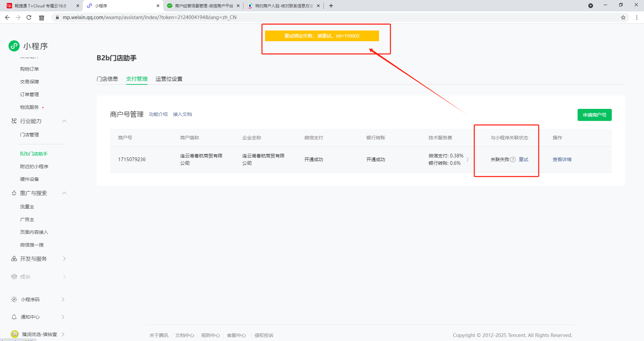Expand the 通知中心 chevron

(x=63, y=317)
